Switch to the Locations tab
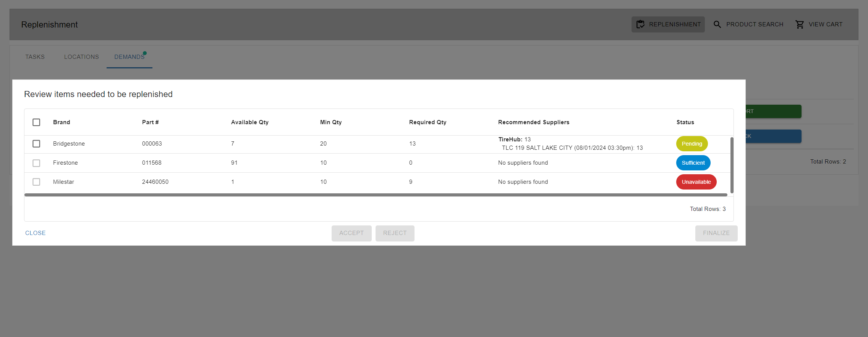Screen dimensions: 868x337 click(x=81, y=57)
